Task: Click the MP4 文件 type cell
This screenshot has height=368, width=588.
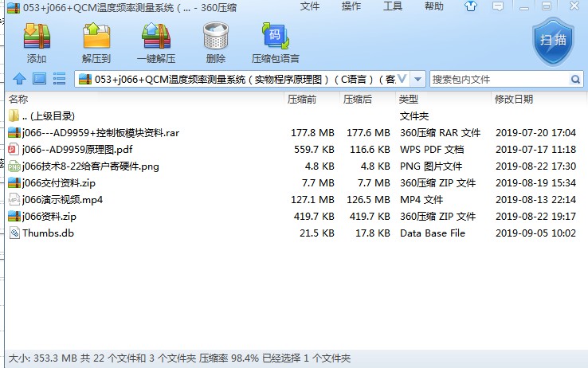Action: click(421, 199)
